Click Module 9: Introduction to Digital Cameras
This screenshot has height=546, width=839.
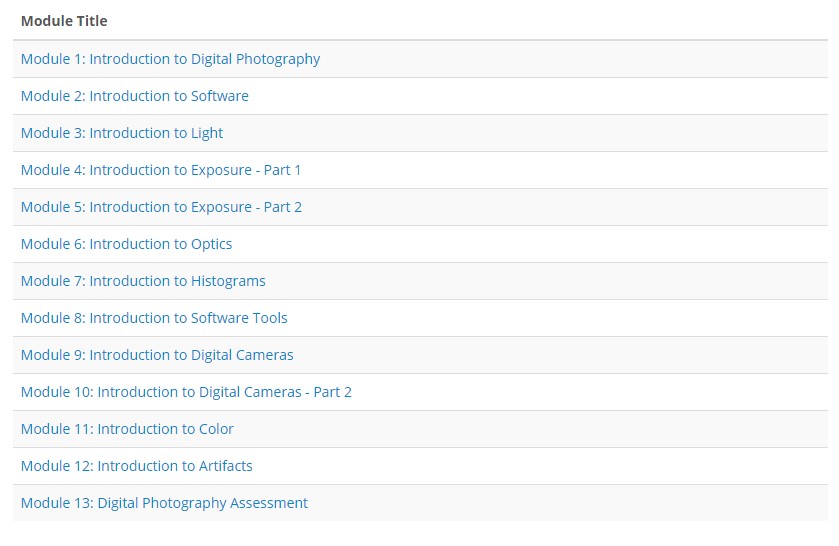[157, 354]
